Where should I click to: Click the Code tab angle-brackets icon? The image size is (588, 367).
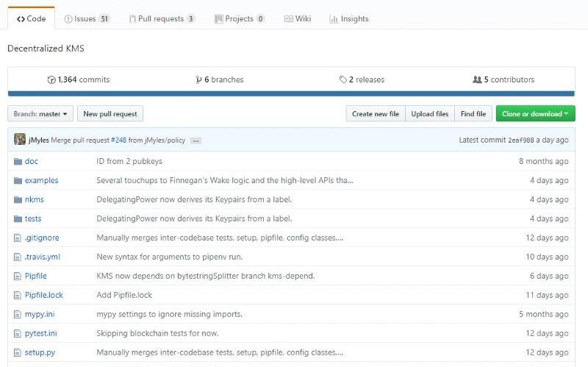tap(21, 19)
